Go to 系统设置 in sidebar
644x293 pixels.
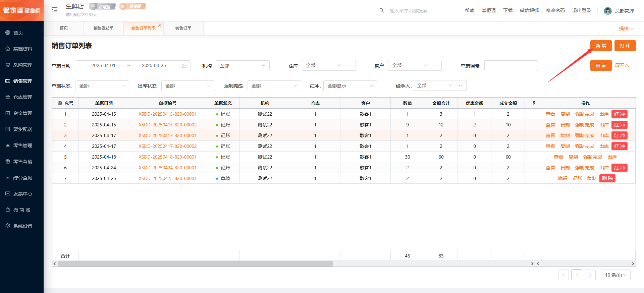22,226
